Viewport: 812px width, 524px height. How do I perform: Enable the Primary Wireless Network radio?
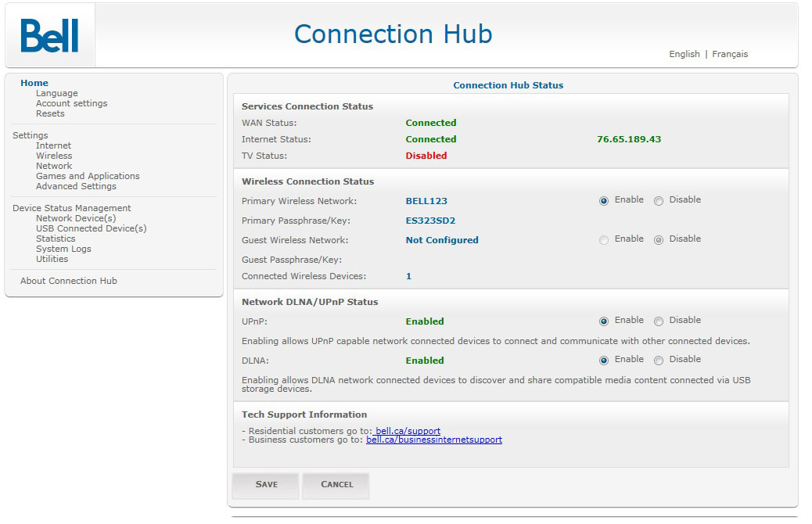[604, 201]
